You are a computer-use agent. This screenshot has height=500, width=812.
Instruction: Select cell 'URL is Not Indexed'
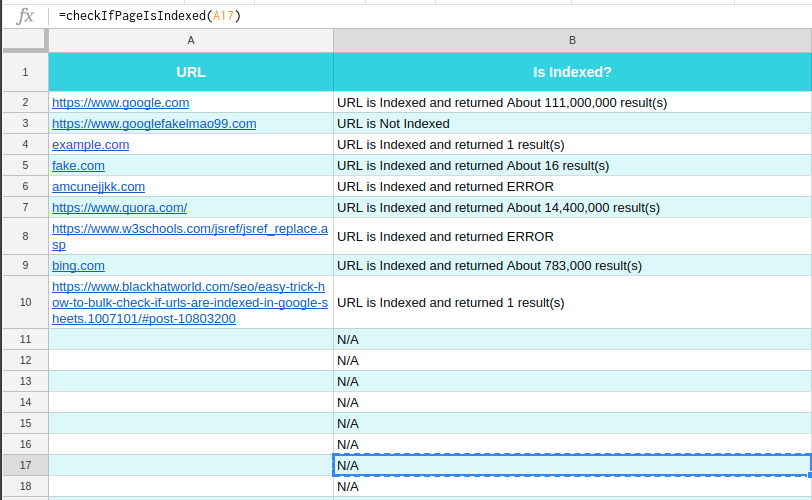[572, 124]
